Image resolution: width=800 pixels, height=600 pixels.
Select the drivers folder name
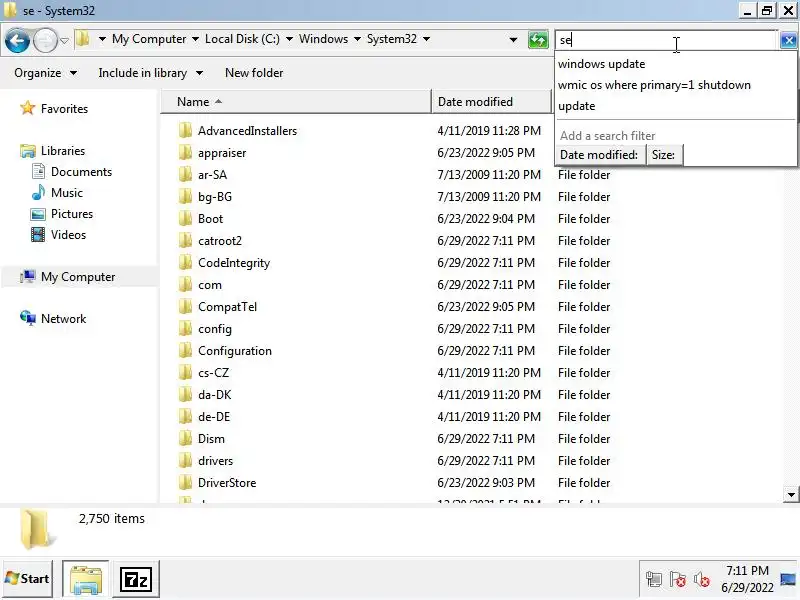tap(215, 460)
